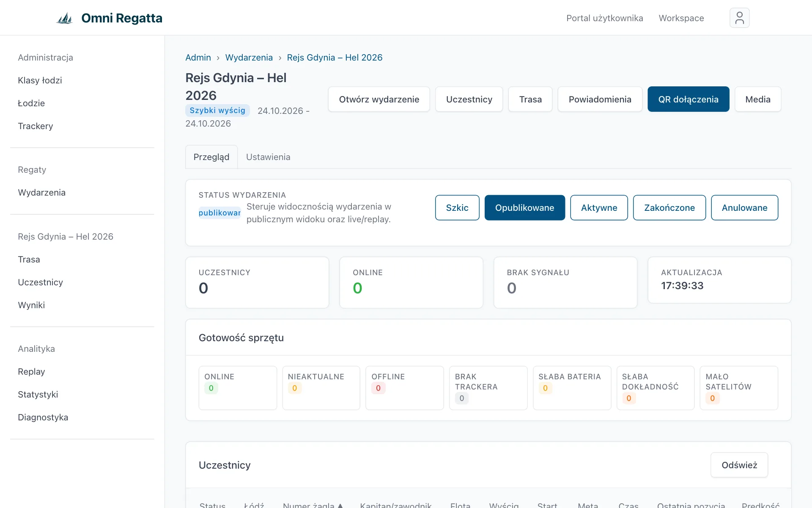The width and height of the screenshot is (812, 508).
Task: Set event status to Opublikowane
Action: click(524, 207)
